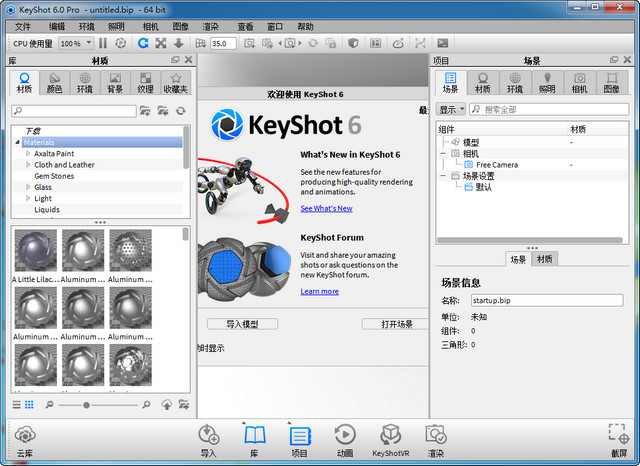Open the CPU usage 100% dropdown
This screenshot has width=640, height=466.
[x=76, y=44]
